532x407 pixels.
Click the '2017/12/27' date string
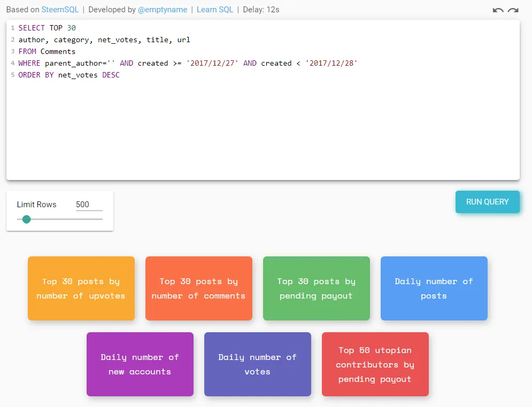coord(212,64)
